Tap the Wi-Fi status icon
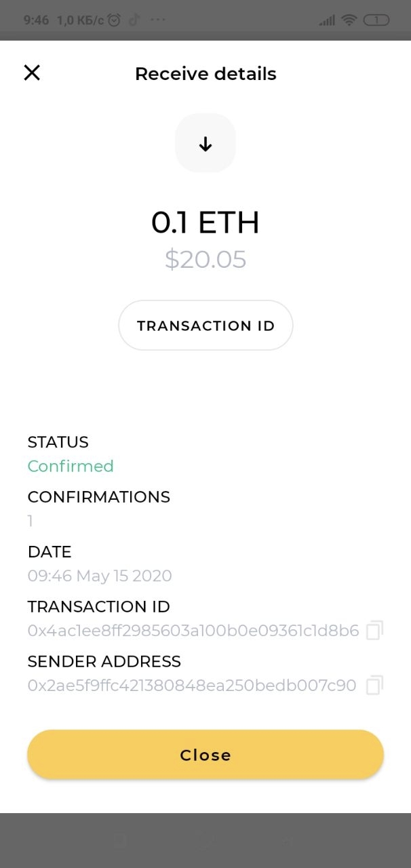The width and height of the screenshot is (411, 868). [x=349, y=20]
